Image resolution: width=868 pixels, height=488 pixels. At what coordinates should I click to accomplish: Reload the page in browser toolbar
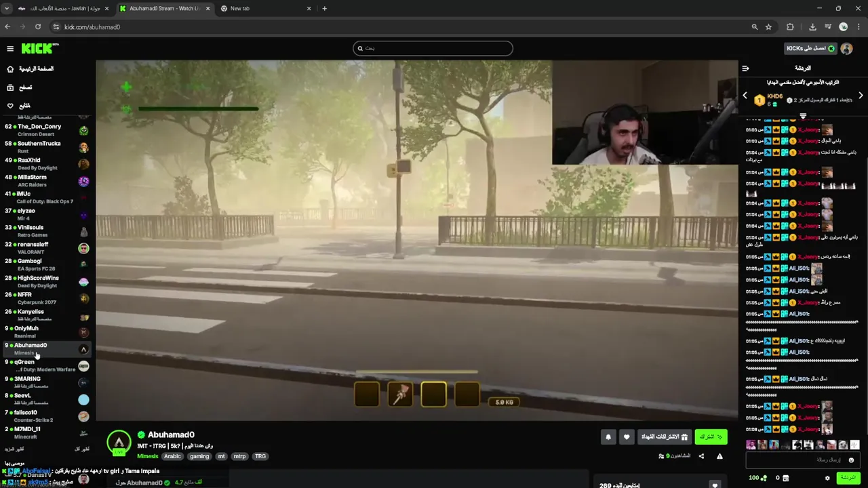click(38, 27)
